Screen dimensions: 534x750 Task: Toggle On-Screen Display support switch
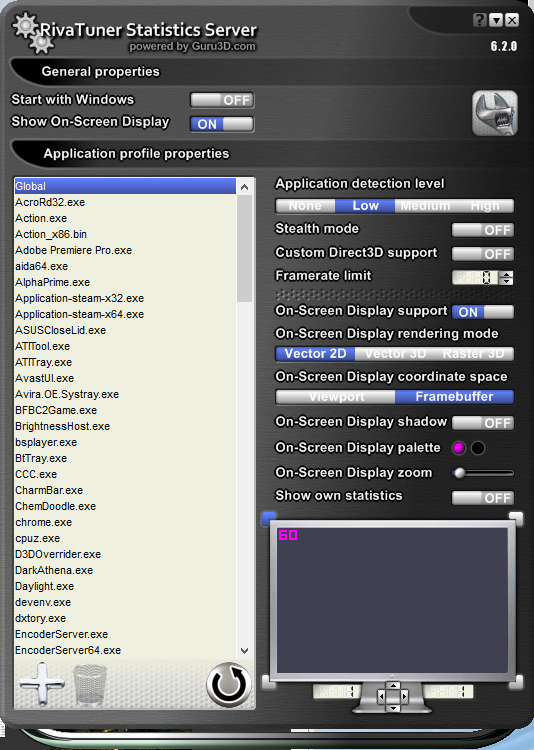point(483,312)
